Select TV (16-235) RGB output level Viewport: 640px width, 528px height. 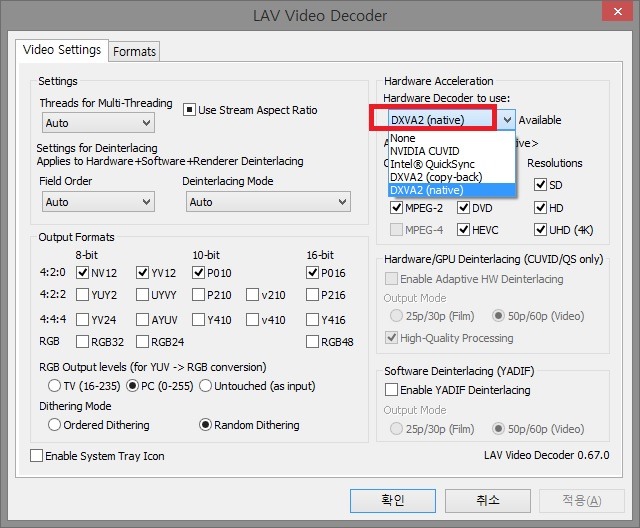pos(54,386)
